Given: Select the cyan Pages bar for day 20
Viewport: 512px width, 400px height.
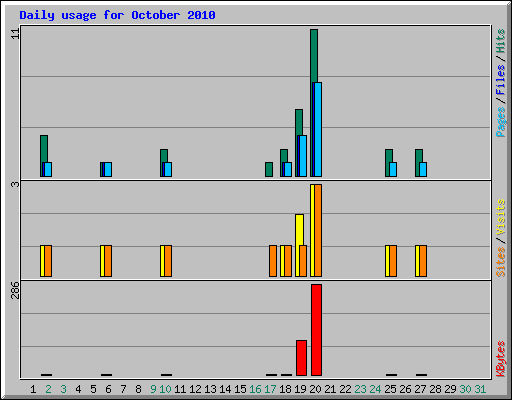Looking at the screenshot, I should (x=317, y=129).
